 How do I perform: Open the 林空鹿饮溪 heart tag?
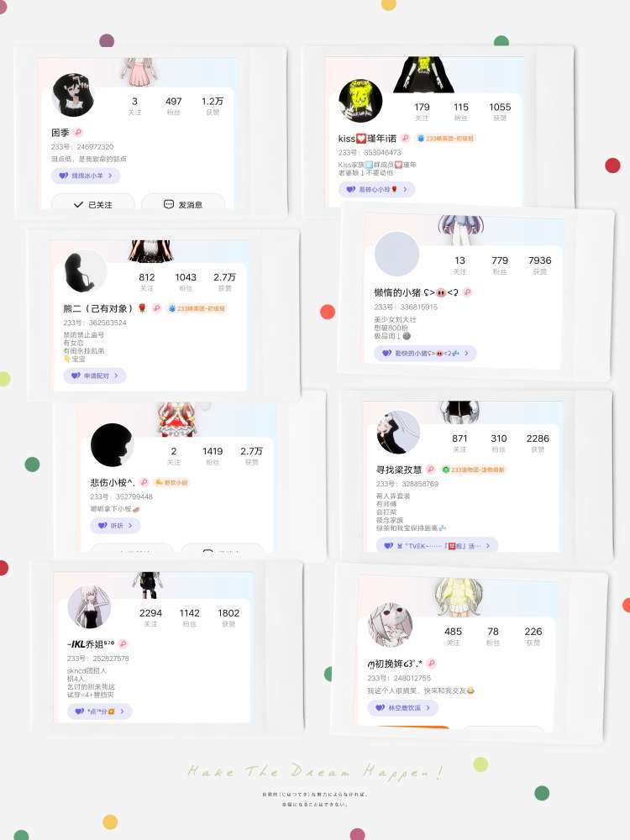pyautogui.click(x=403, y=707)
